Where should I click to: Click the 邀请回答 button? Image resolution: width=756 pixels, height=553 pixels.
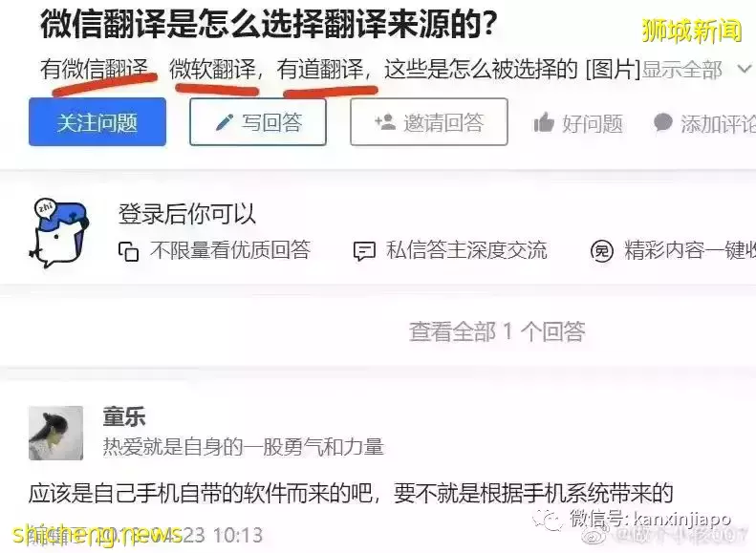click(428, 122)
